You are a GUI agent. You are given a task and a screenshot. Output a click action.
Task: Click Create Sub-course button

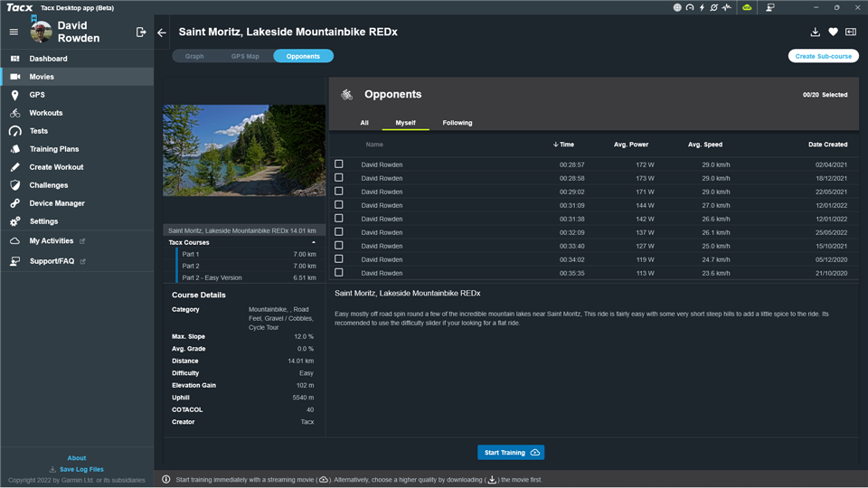(x=823, y=56)
